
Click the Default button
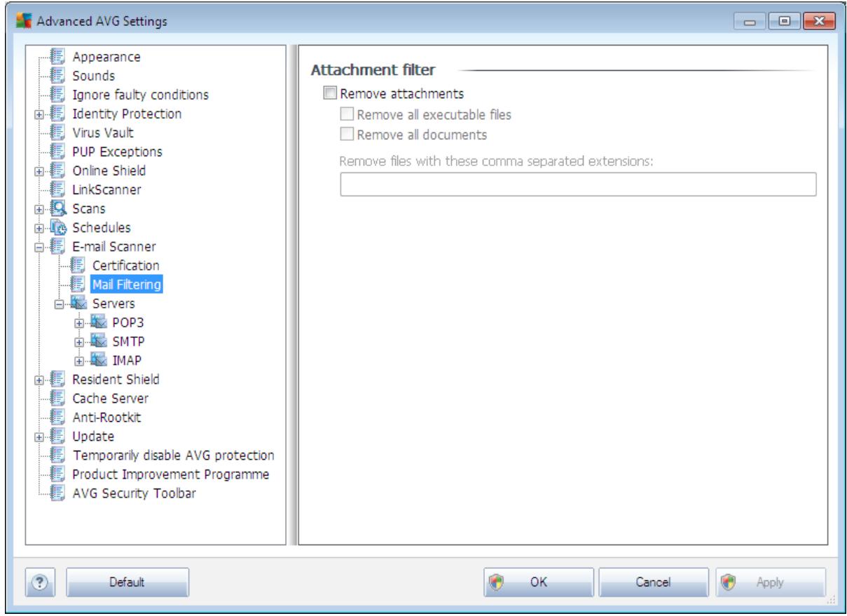pos(128,582)
